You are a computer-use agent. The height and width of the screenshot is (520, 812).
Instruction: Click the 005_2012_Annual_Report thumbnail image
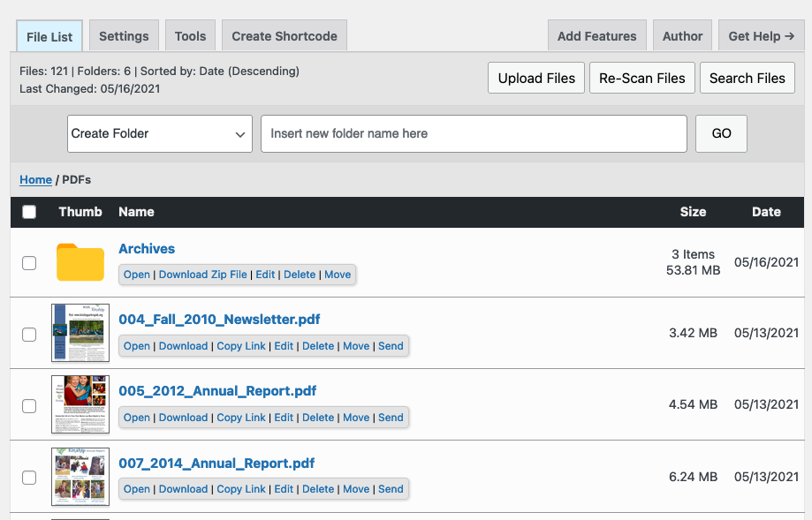[x=80, y=404]
